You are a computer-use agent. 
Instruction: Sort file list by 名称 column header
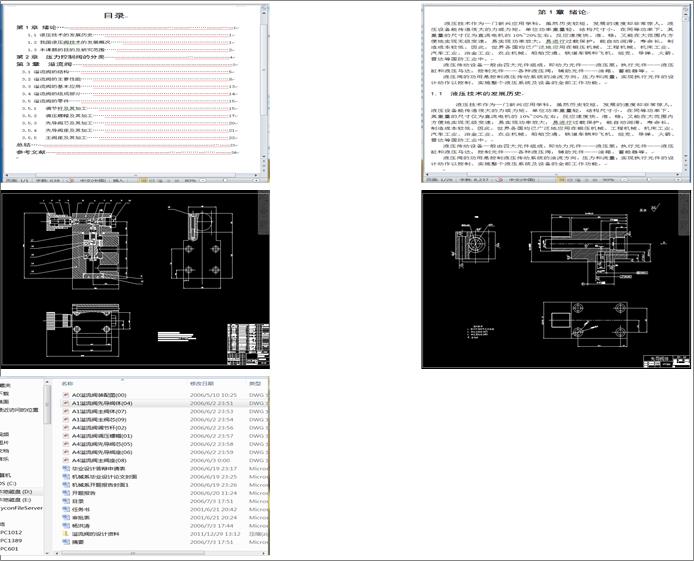(x=67, y=384)
